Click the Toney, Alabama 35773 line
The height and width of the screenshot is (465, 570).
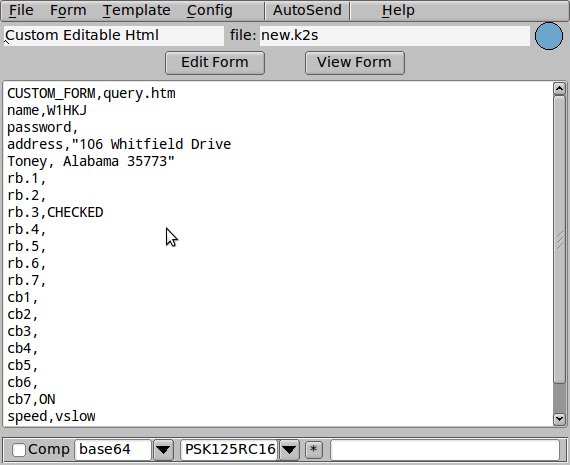tap(91, 161)
